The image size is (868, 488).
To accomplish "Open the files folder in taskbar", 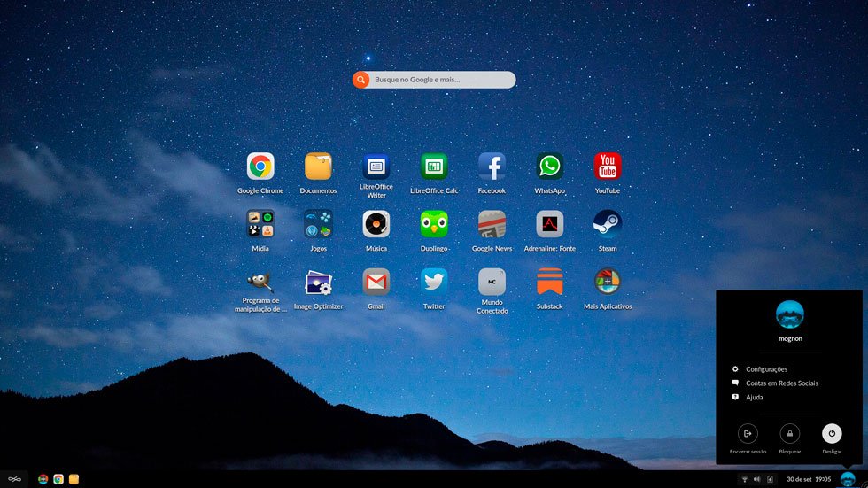I will 74,479.
